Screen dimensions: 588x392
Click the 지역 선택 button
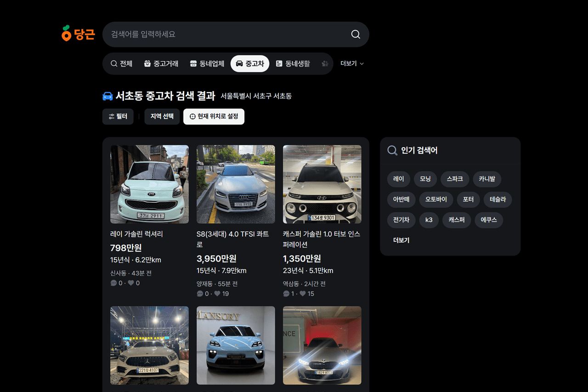pos(162,117)
